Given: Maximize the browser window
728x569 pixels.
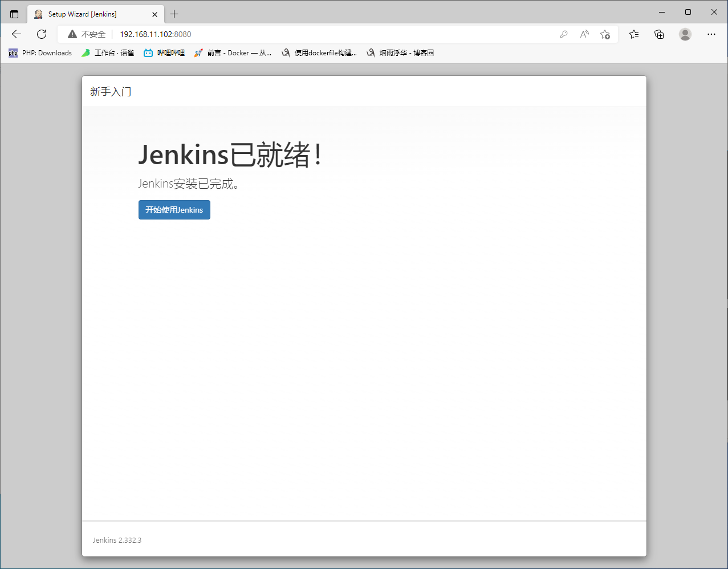Looking at the screenshot, I should (x=688, y=12).
